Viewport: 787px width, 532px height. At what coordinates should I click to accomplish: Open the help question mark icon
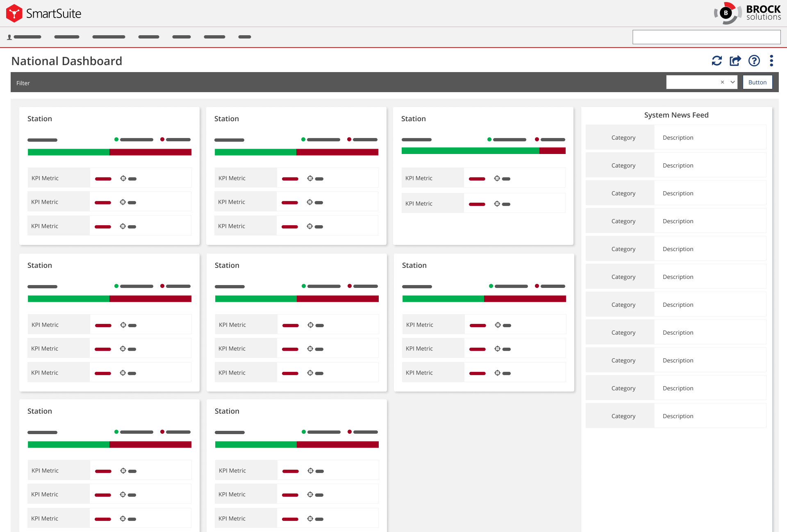pos(754,61)
